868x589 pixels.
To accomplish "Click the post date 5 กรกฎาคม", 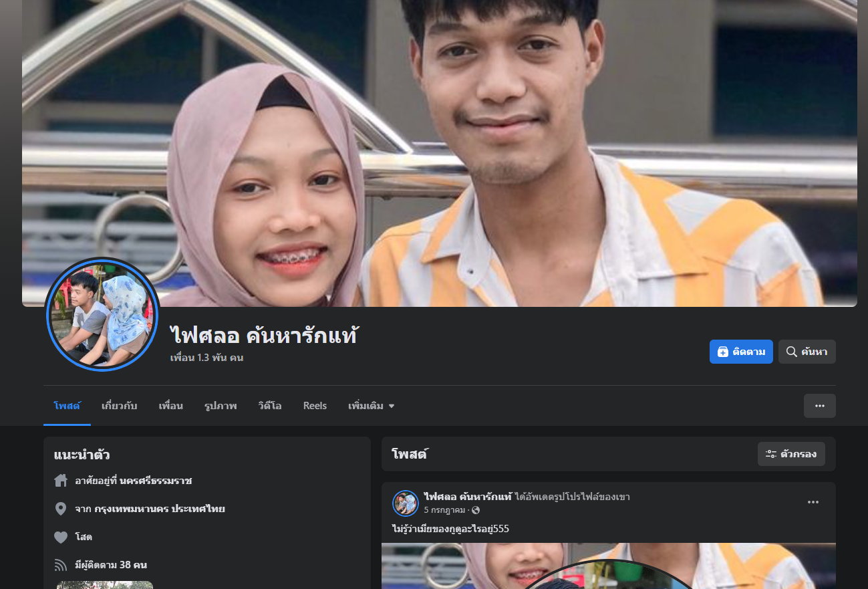I will [x=444, y=510].
